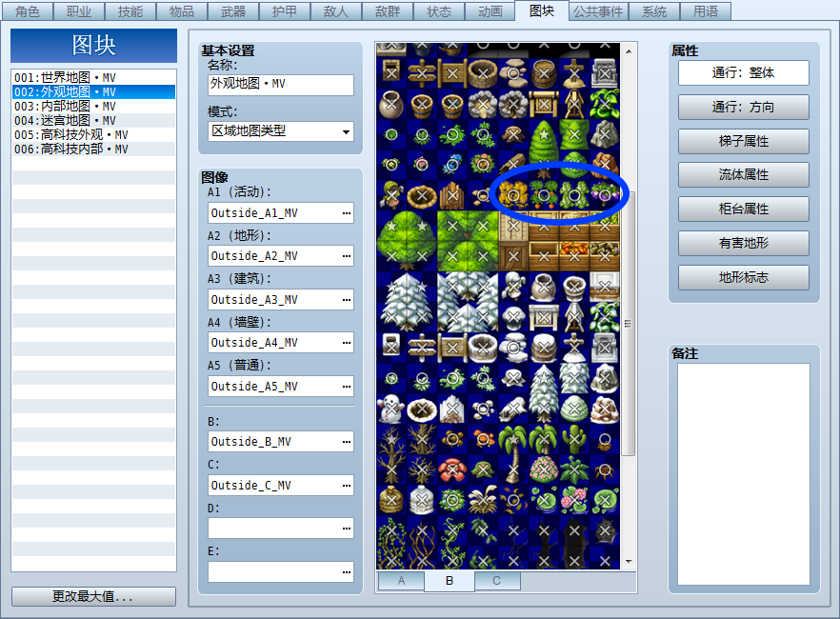Toggle passage on blue flower patch tile
Viewport: 840px width, 619px height.
452,165
